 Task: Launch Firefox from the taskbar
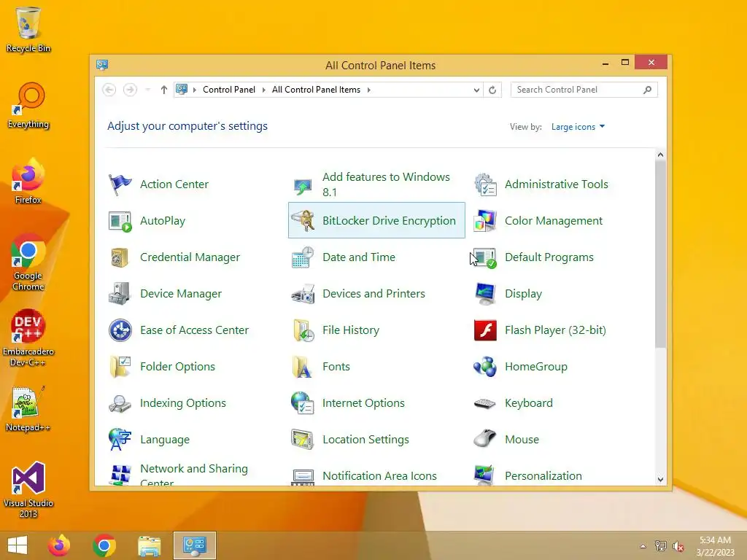(x=59, y=545)
